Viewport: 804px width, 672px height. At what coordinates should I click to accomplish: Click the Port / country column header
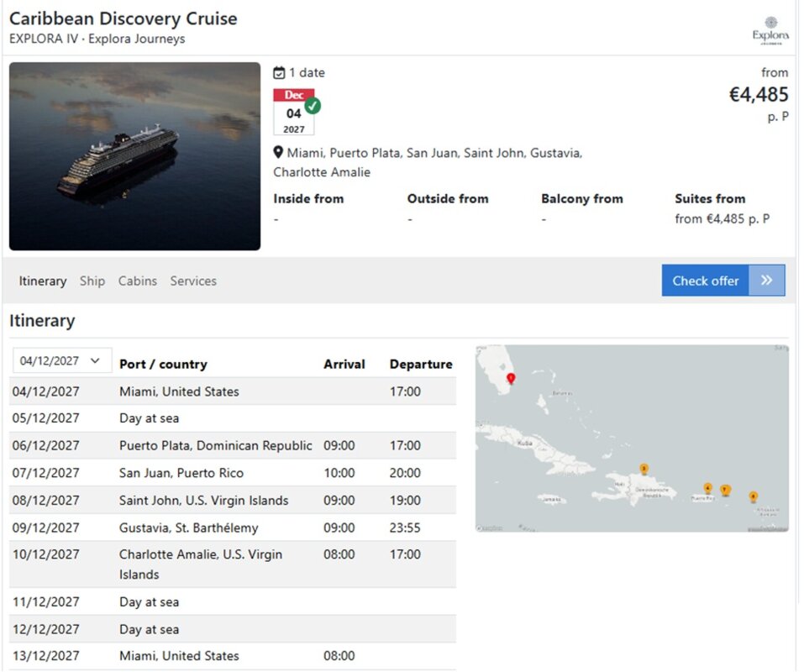click(163, 365)
